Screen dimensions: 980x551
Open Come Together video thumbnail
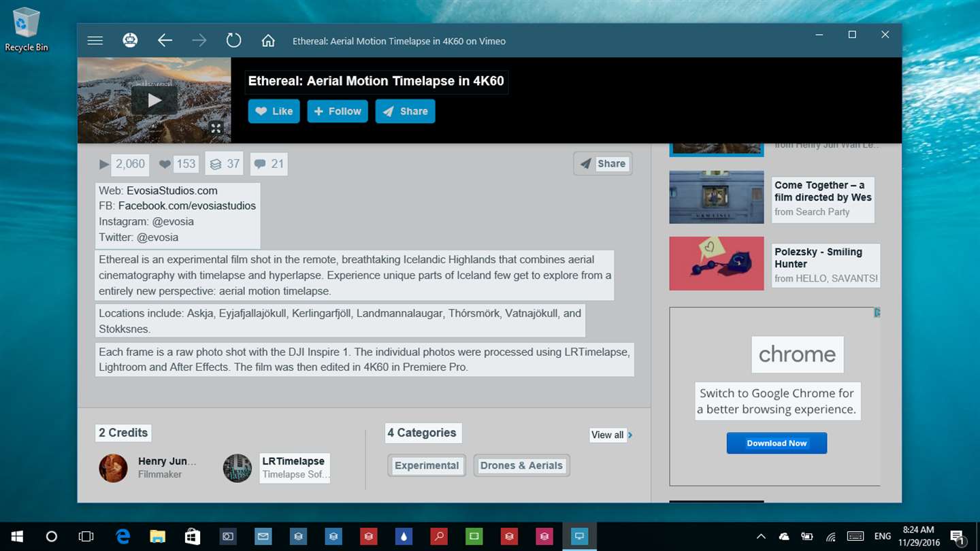click(x=717, y=197)
